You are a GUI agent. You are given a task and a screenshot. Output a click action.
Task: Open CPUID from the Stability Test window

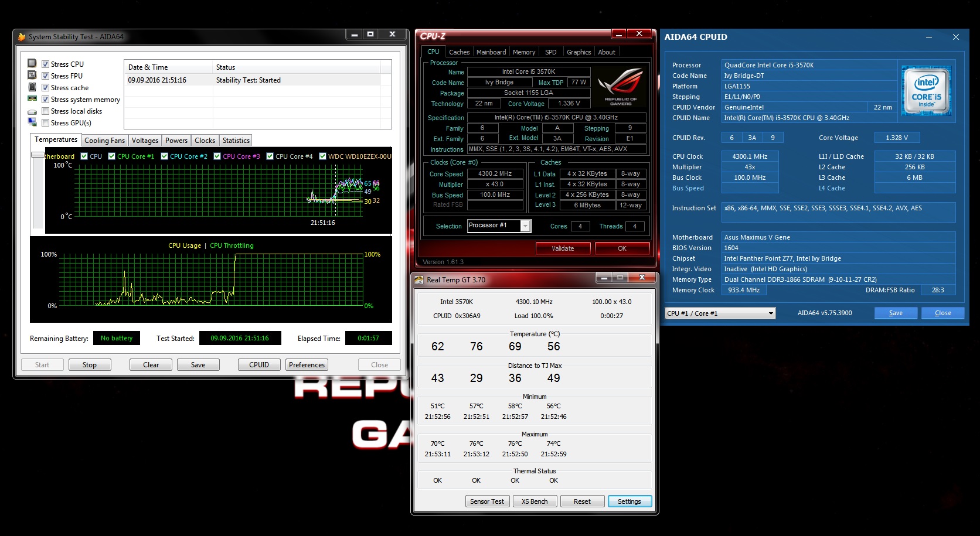(259, 365)
